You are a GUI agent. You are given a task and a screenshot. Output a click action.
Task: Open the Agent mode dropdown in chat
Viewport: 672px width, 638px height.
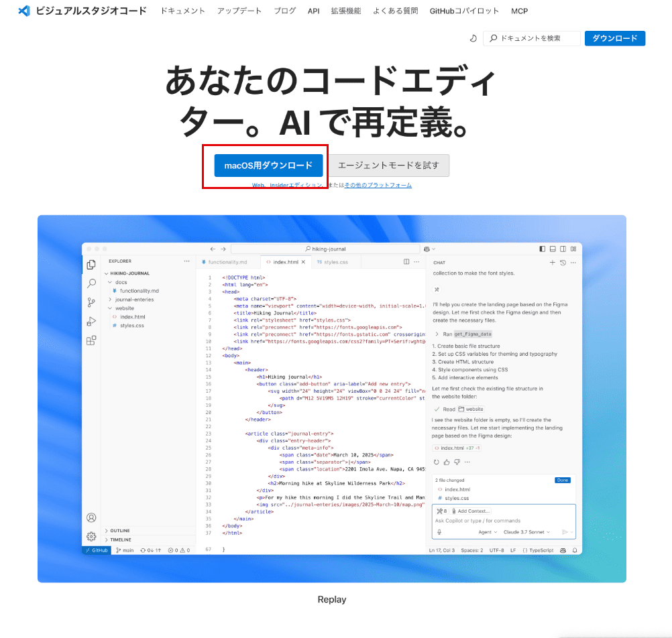[x=488, y=532]
